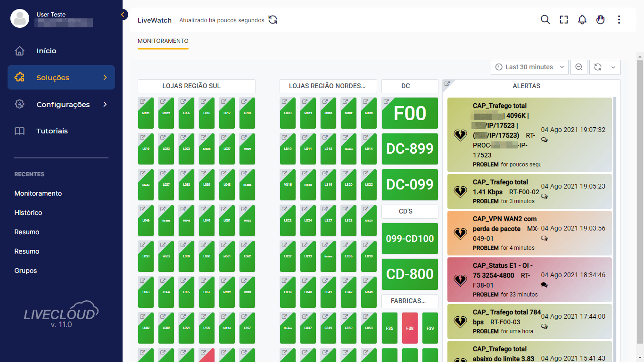Viewport: 644px width, 362px height.
Task: Open the external link icon on tile L814
Action: pyautogui.click(x=365, y=137)
